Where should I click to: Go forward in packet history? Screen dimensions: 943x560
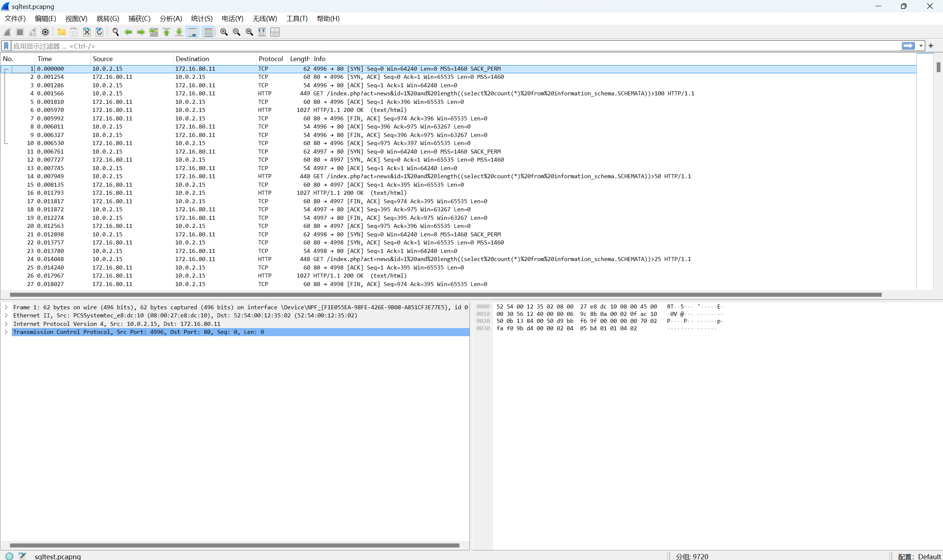[141, 32]
